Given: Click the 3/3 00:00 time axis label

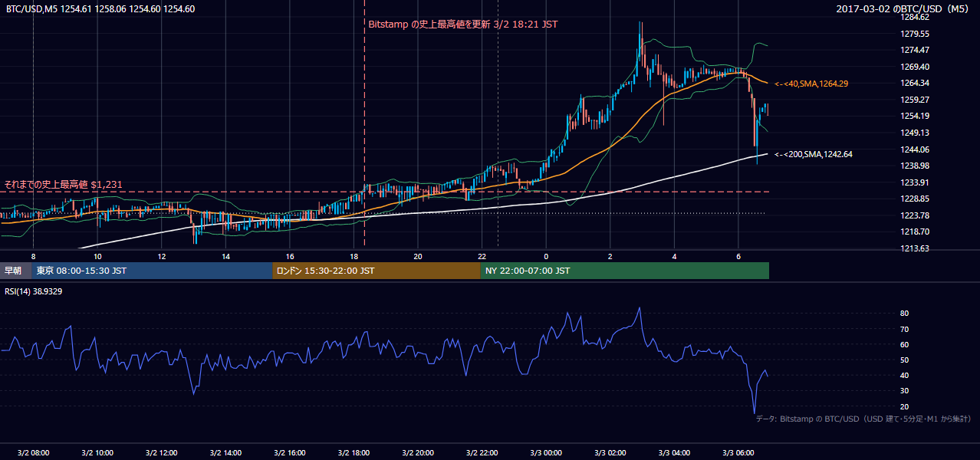Looking at the screenshot, I should tap(547, 452).
